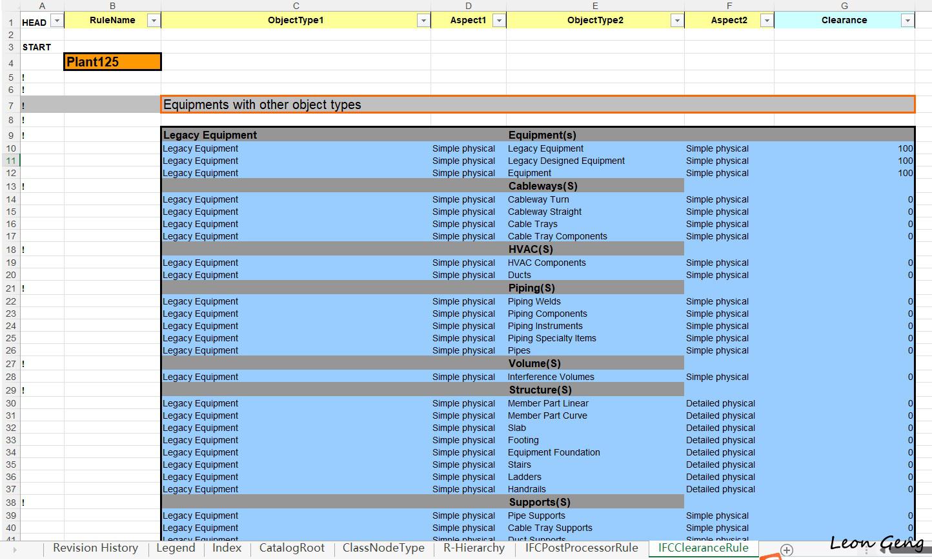Select the 'Piping Instruments' cell

click(595, 326)
